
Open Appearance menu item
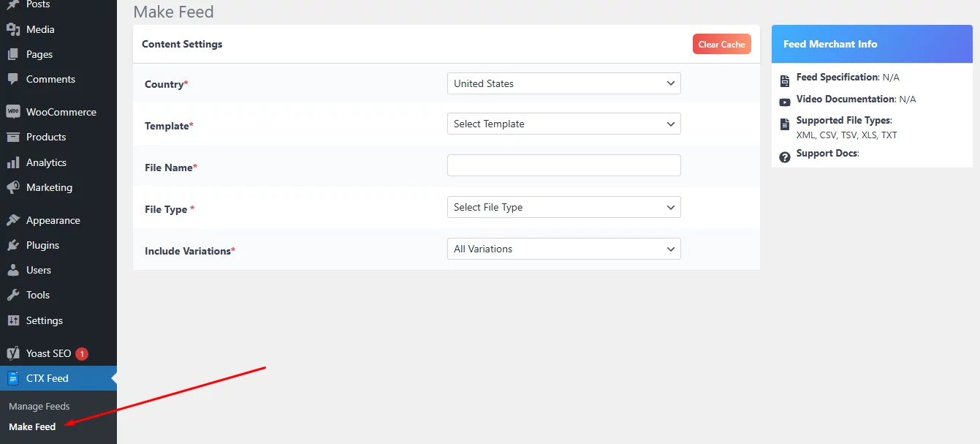tap(58, 220)
